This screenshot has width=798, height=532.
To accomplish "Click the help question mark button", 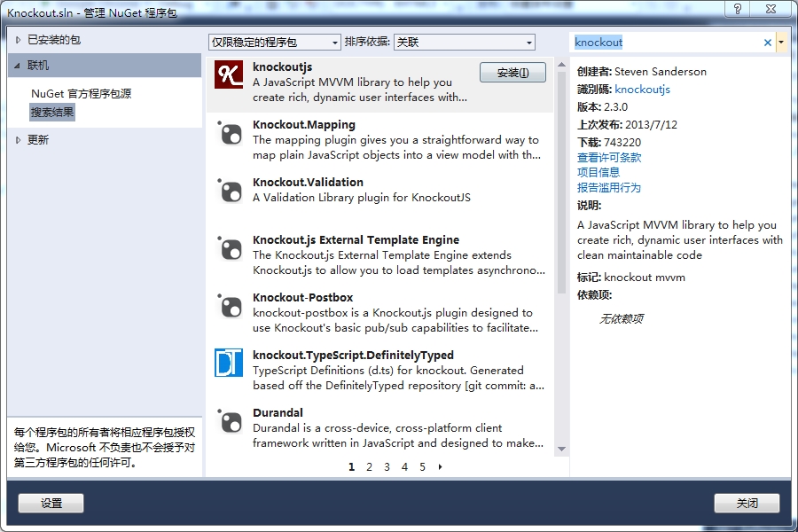I will 738,9.
